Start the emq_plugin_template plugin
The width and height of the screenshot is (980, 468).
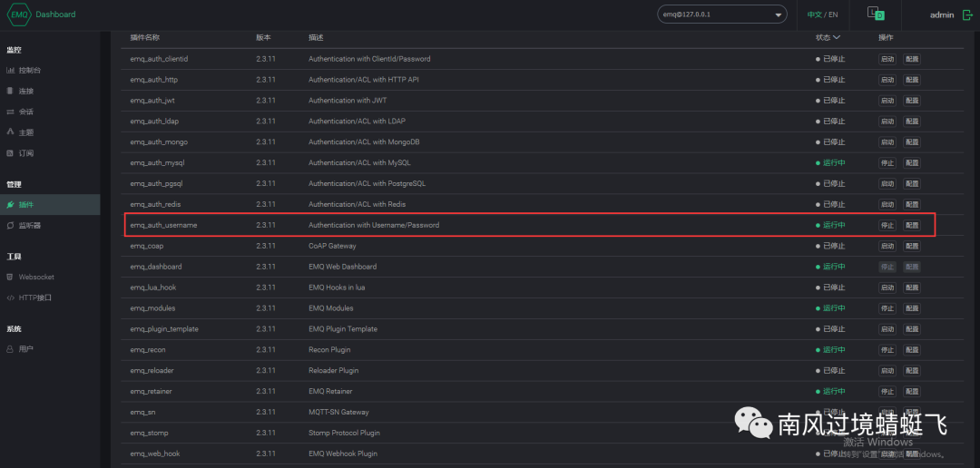click(887, 328)
